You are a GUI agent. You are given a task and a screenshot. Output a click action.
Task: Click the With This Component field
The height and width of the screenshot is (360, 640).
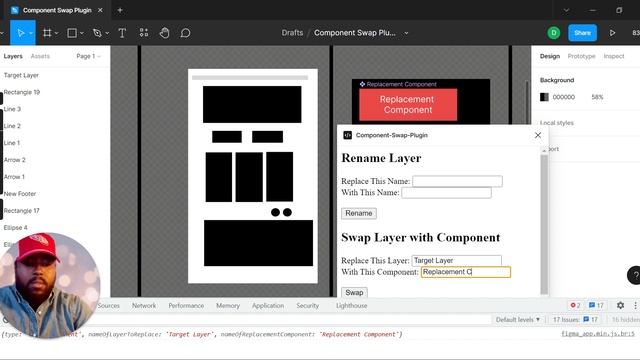466,272
